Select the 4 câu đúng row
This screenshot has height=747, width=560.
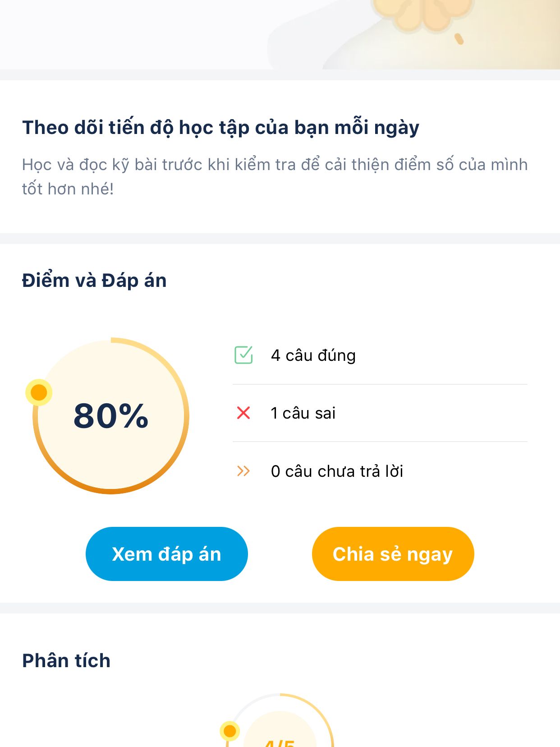click(x=380, y=355)
